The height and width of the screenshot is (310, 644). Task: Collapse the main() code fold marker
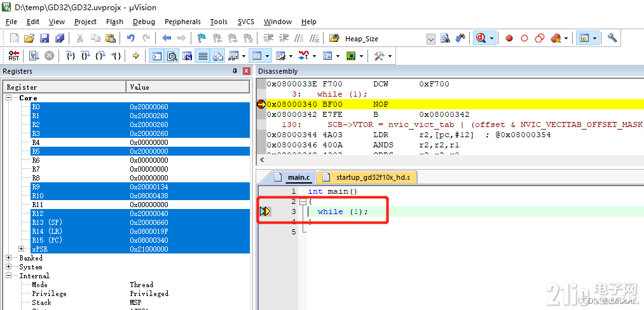point(303,201)
